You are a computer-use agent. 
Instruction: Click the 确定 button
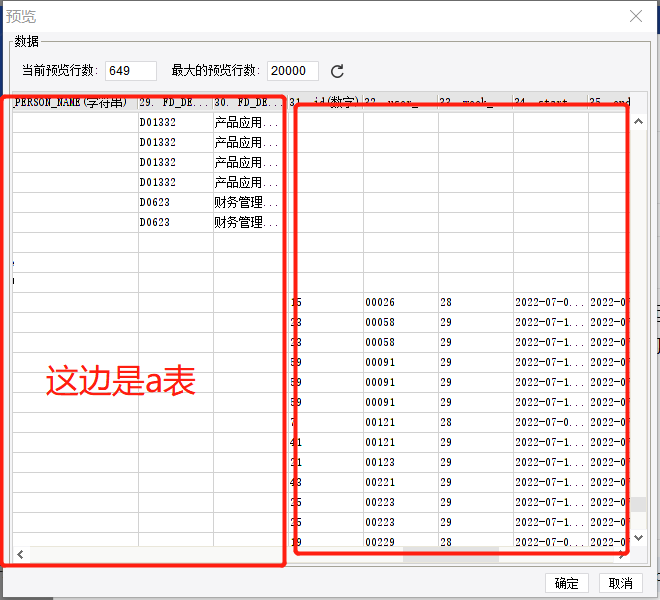tap(566, 583)
